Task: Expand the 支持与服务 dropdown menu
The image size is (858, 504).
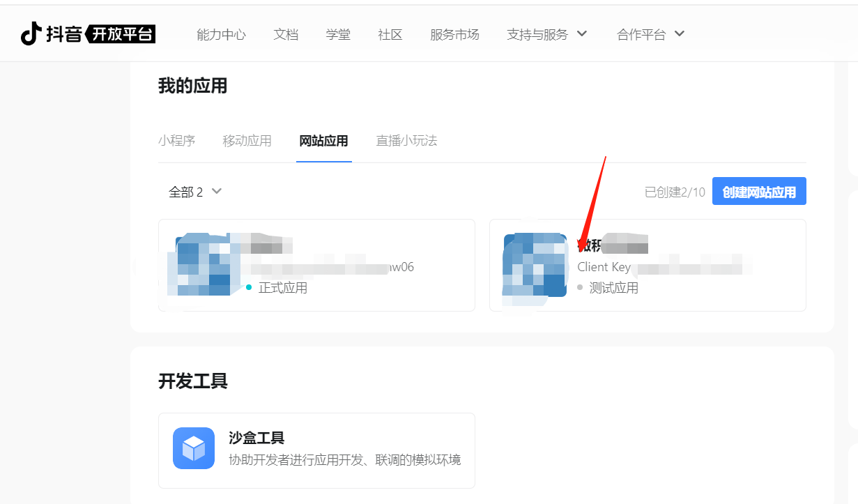Action: coord(547,34)
